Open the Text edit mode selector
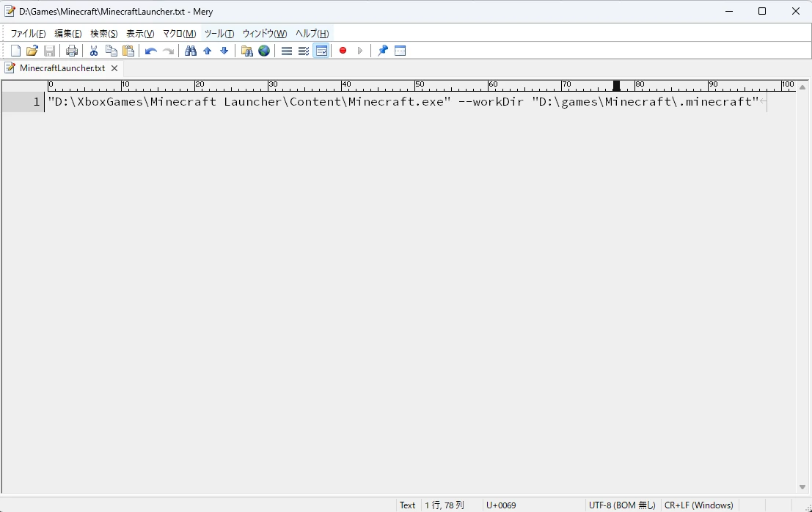Viewport: 812px width, 512px height. click(407, 505)
